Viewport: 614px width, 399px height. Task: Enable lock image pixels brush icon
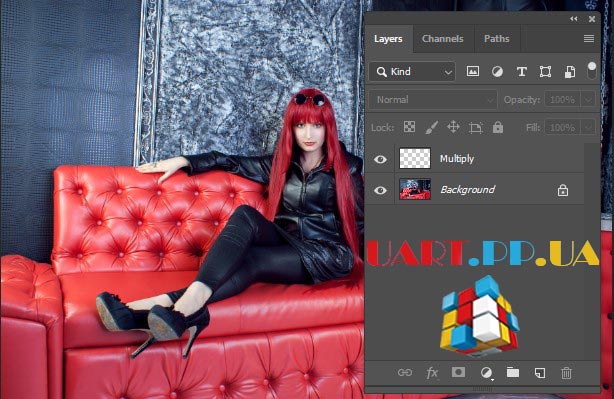click(x=431, y=127)
